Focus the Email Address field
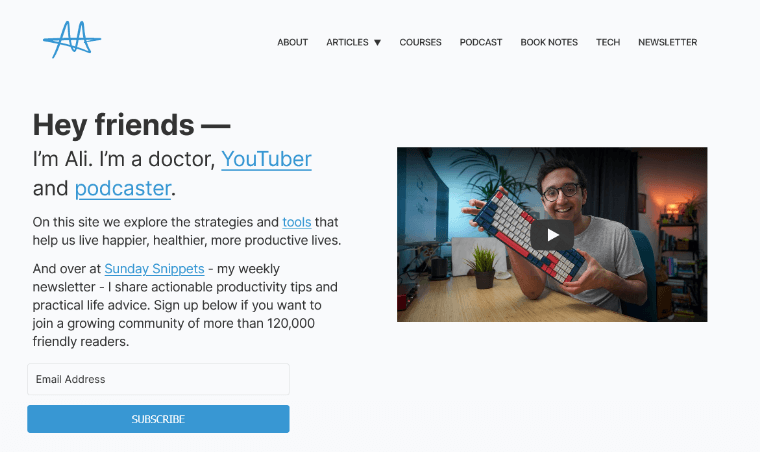Screen dimensions: 760x452 point(158,379)
